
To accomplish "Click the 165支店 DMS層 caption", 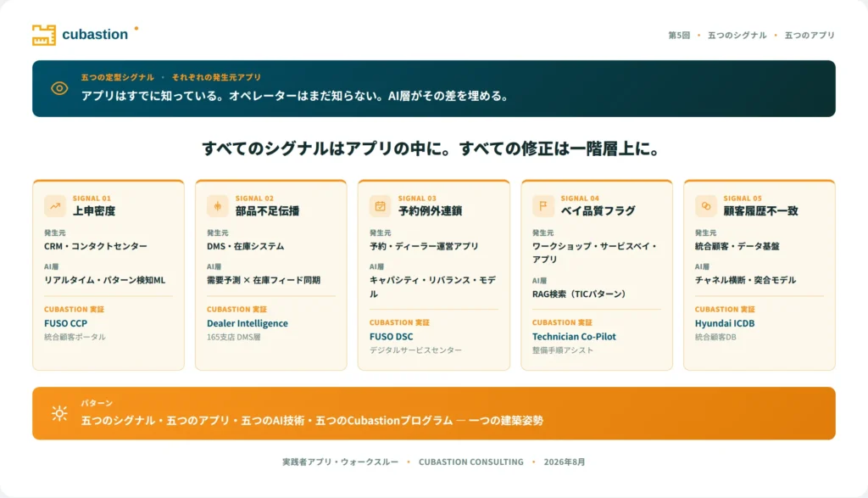I will pyautogui.click(x=234, y=337).
